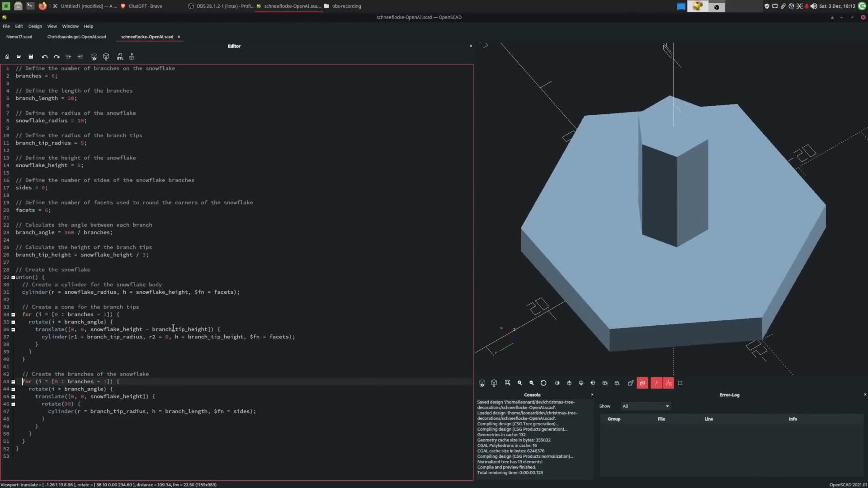Image resolution: width=868 pixels, height=488 pixels.
Task: Expand the rotate block at line 44
Action: (13, 389)
